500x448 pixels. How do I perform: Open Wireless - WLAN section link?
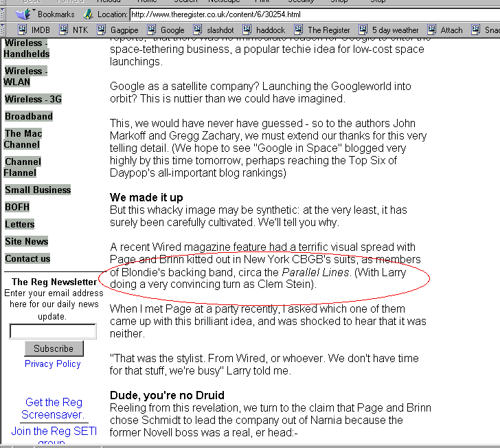coord(25,76)
